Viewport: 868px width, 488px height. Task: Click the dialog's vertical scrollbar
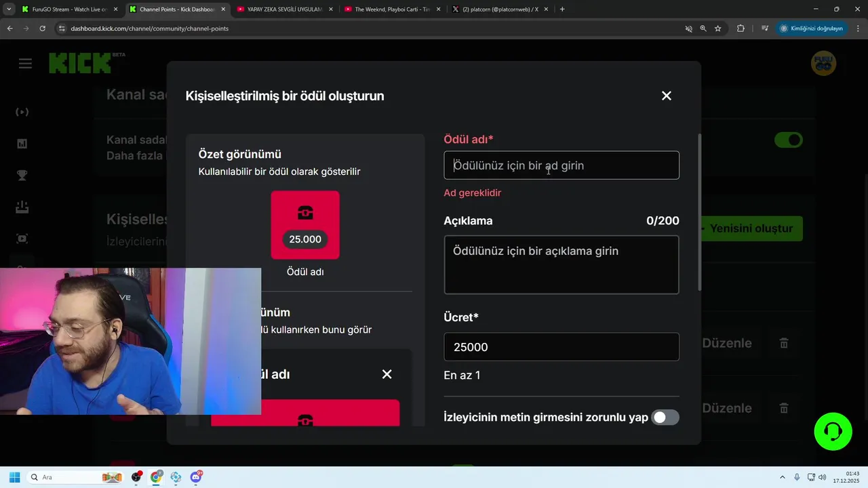click(699, 213)
